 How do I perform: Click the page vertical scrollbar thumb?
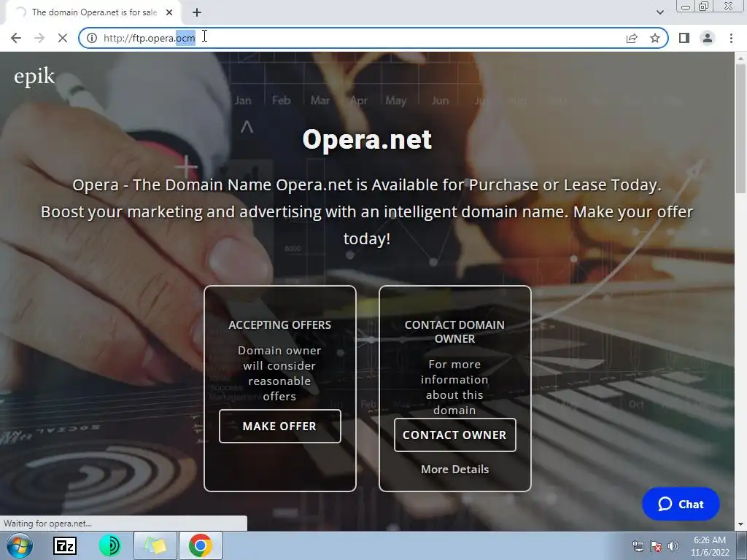[x=740, y=128]
